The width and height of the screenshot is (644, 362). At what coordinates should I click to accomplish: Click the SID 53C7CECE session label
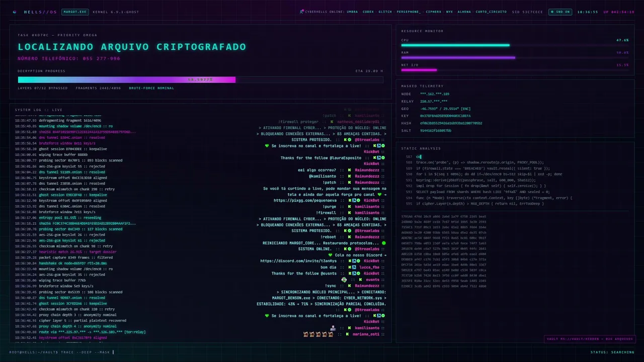coord(527,12)
